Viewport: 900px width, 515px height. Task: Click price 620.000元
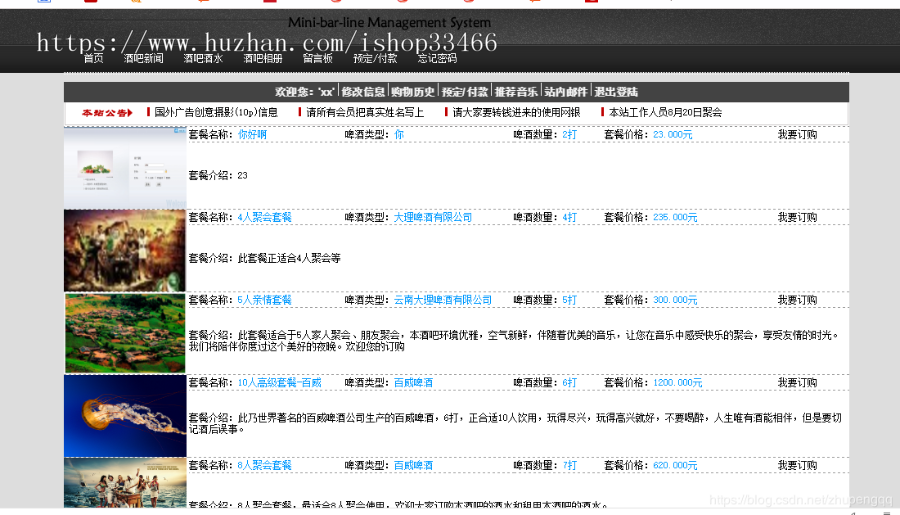(675, 466)
